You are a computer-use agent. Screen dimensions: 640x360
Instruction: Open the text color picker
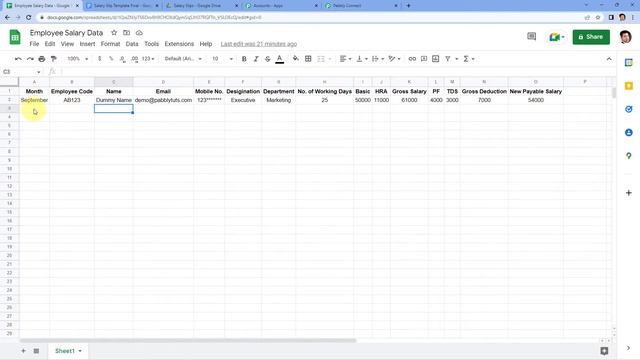(280, 59)
